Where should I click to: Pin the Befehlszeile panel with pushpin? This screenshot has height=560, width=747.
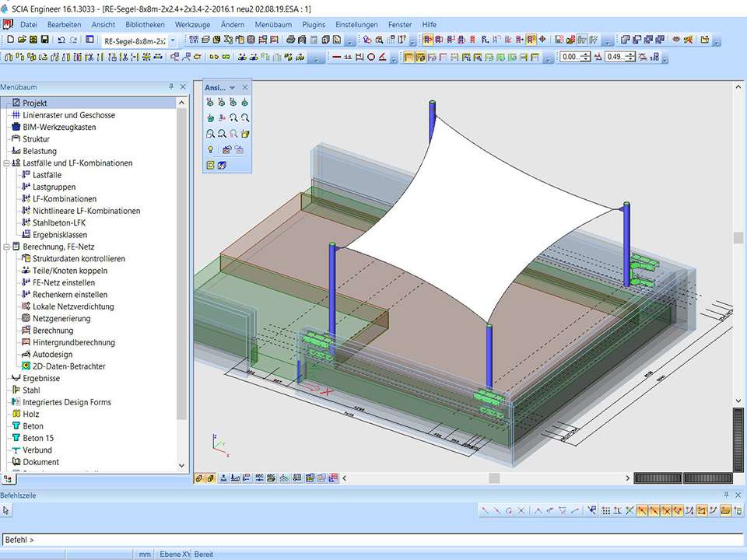[727, 495]
